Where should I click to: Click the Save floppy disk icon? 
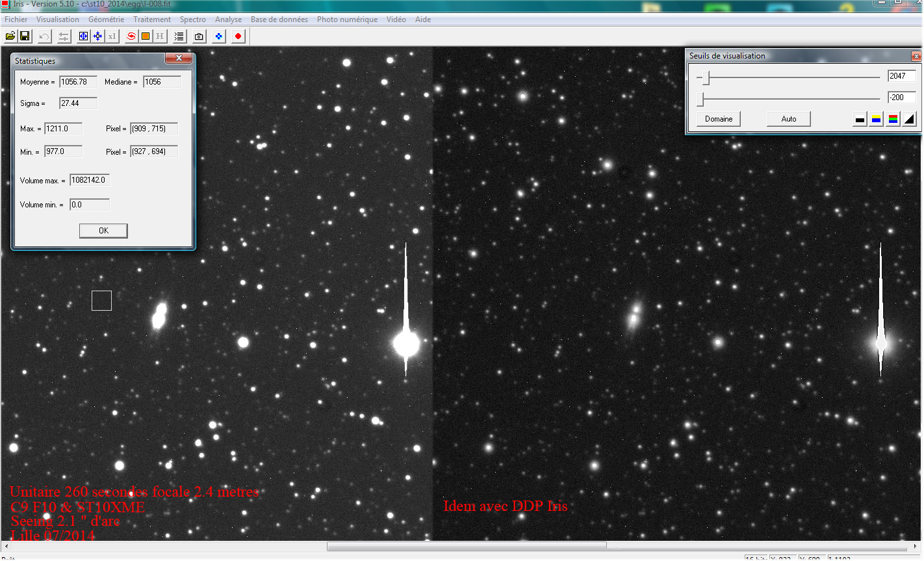coord(25,36)
